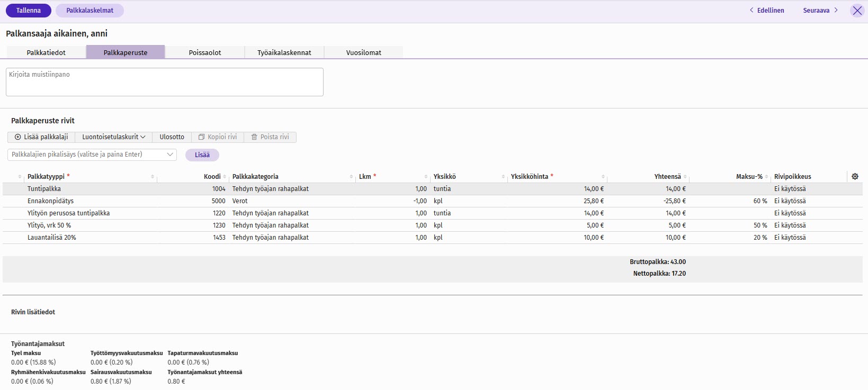The width and height of the screenshot is (868, 390).
Task: Focus the Kirjoita muistiinpano note field
Action: [165, 82]
